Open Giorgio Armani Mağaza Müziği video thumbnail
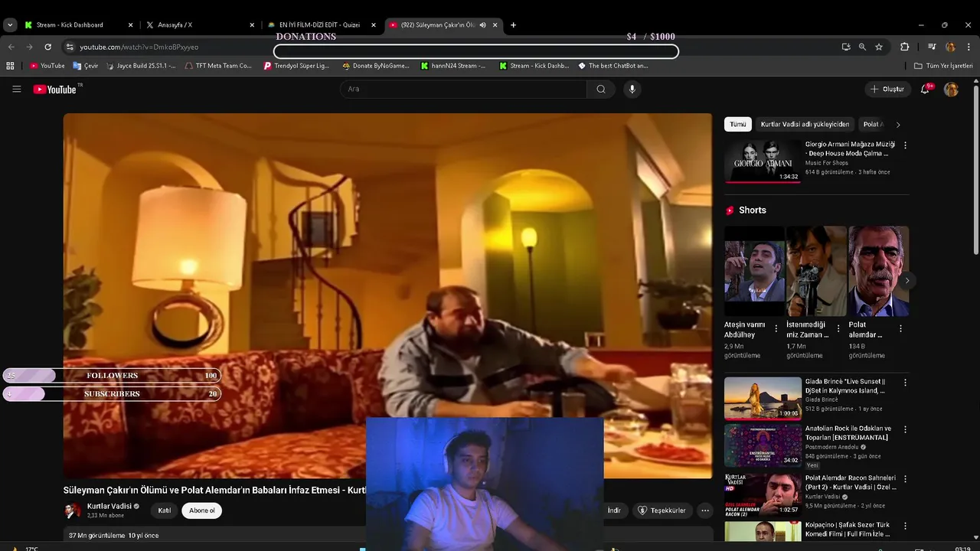 (763, 161)
